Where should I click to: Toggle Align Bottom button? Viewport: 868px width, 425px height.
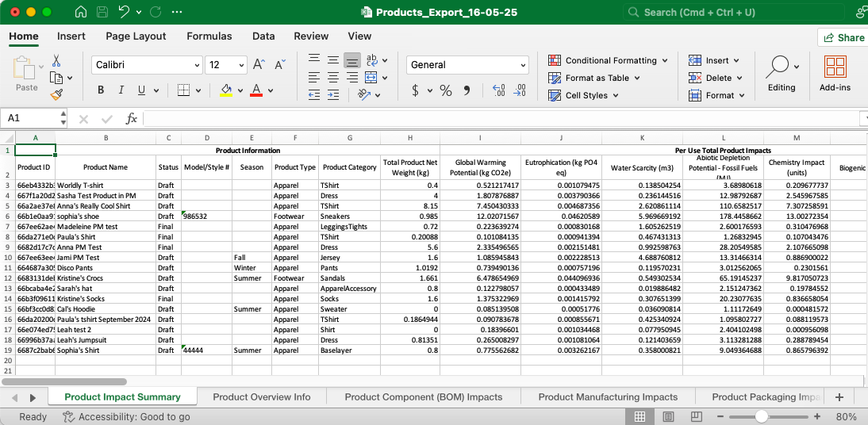(352, 59)
